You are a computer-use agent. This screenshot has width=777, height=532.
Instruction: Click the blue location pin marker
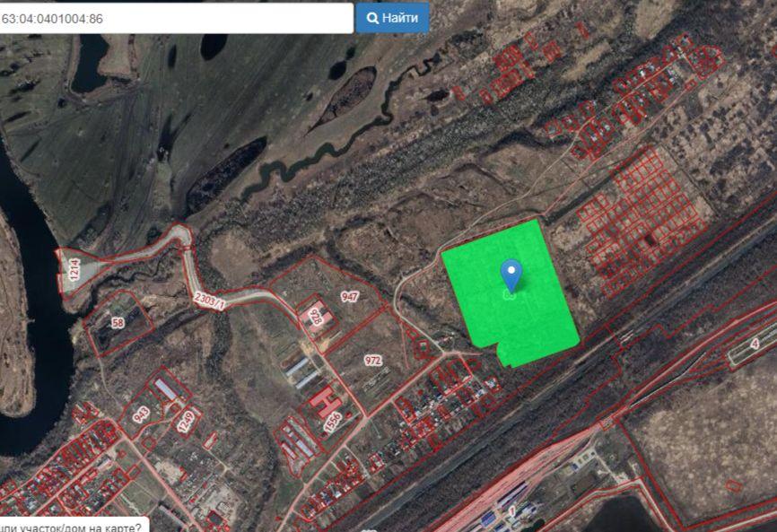pyautogui.click(x=511, y=275)
